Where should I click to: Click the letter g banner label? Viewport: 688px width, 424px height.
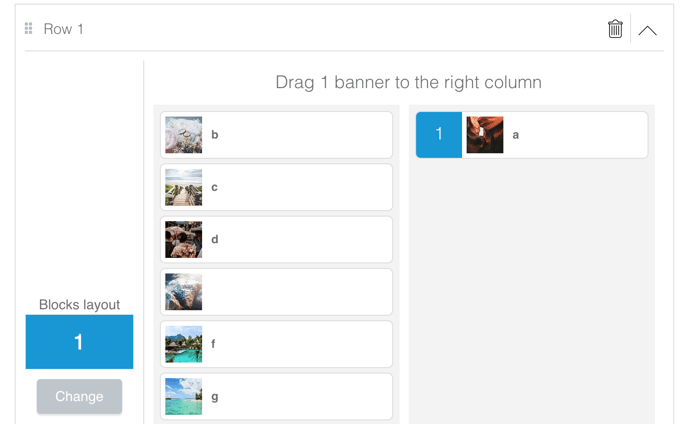click(x=215, y=397)
